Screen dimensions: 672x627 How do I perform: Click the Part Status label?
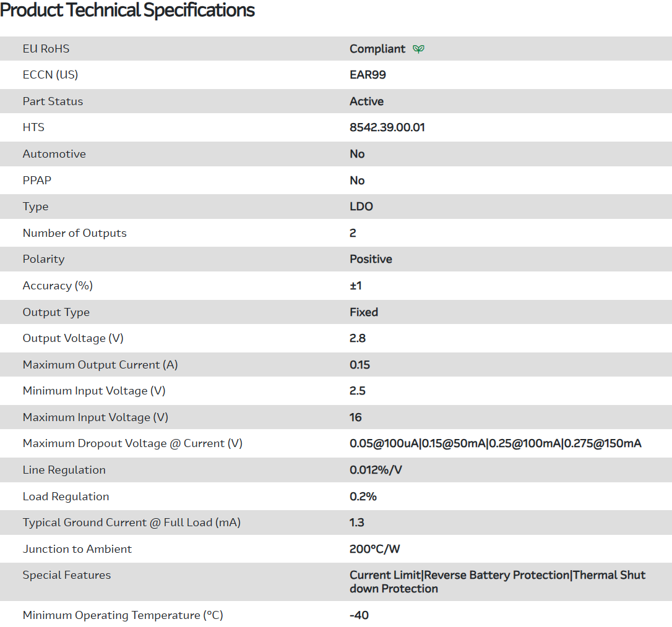(53, 101)
